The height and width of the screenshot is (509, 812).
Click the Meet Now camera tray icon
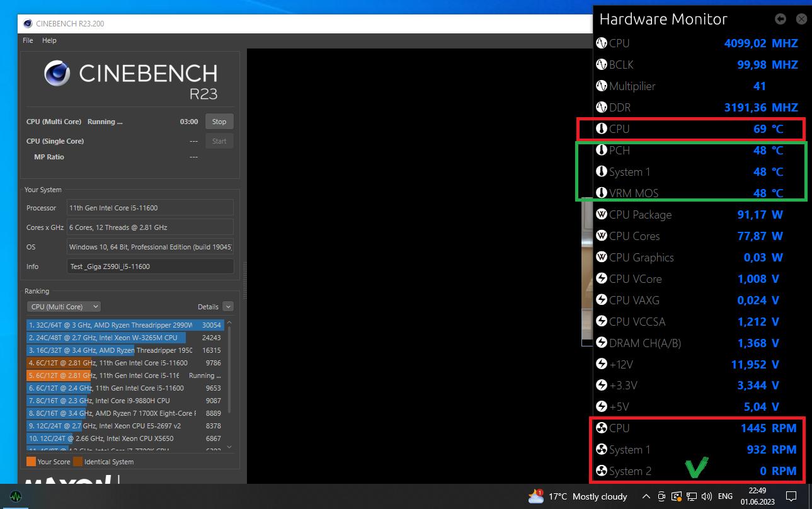point(662,496)
